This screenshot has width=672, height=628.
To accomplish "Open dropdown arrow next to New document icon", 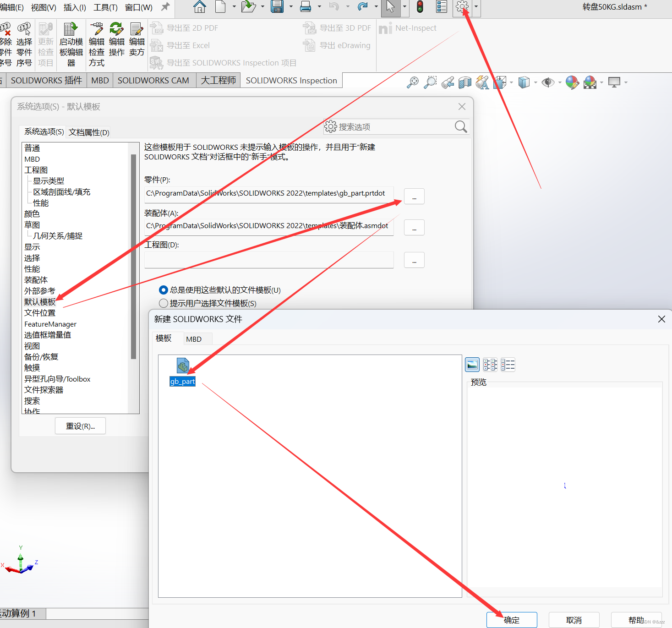I will tap(234, 7).
